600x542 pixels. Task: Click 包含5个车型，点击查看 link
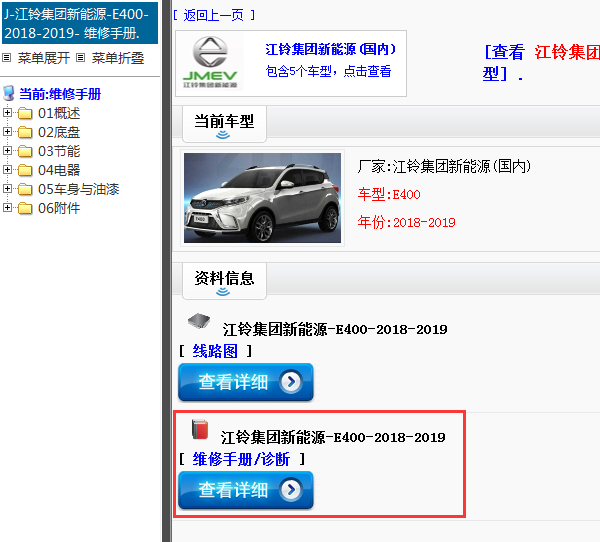tap(328, 71)
